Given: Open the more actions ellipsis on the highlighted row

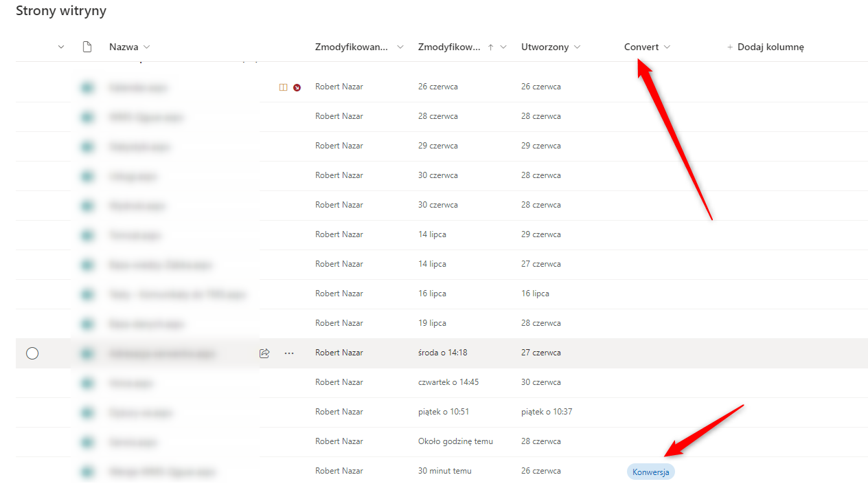Looking at the screenshot, I should [289, 353].
